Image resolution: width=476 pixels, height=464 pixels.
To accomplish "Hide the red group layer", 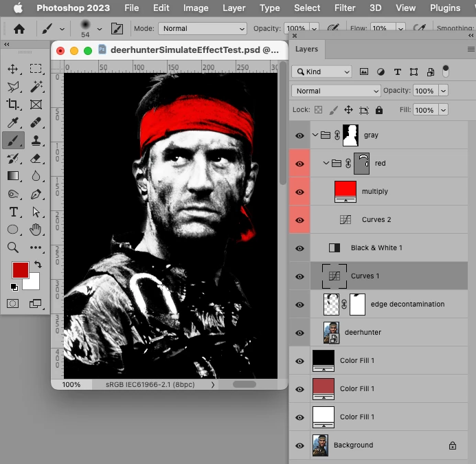I will [x=299, y=164].
